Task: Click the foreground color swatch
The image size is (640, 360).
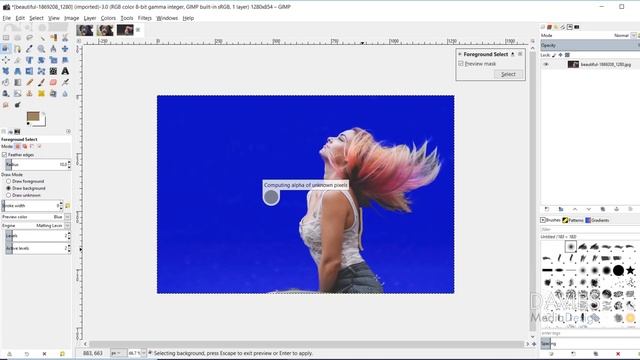Action: click(x=33, y=117)
